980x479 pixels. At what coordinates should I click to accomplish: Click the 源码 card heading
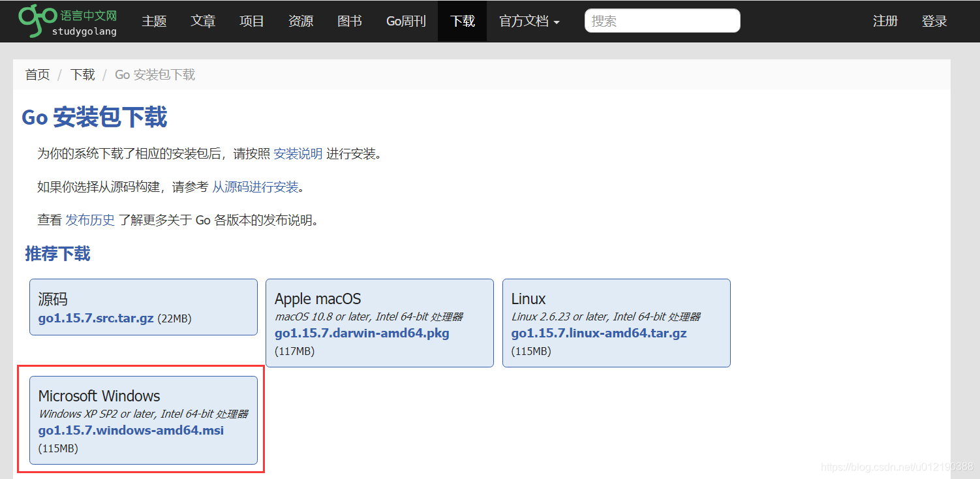(53, 299)
